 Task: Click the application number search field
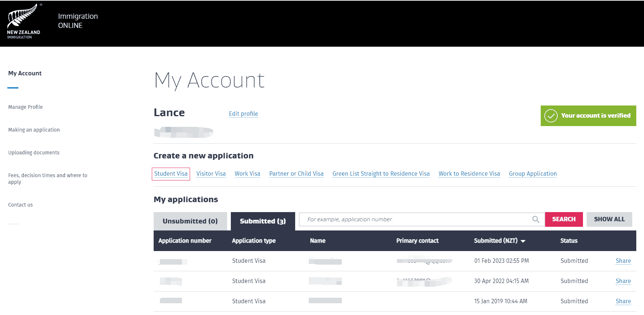tap(415, 219)
